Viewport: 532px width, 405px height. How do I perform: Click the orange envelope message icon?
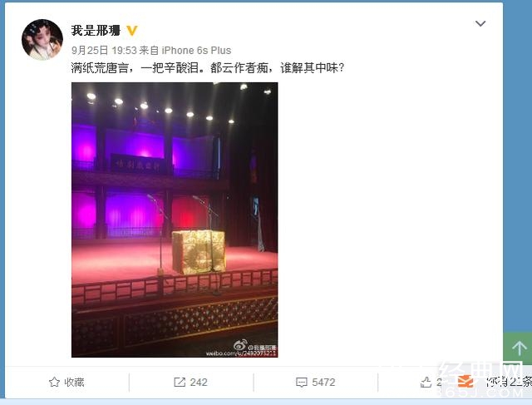point(465,382)
